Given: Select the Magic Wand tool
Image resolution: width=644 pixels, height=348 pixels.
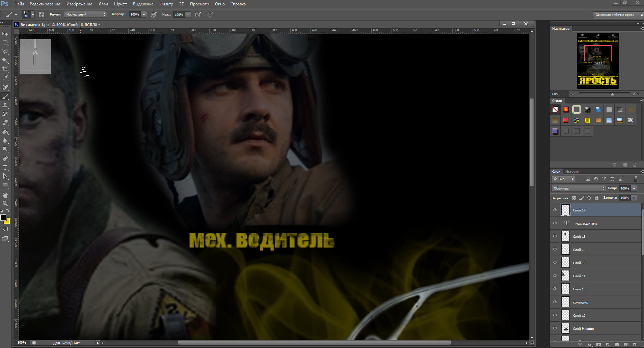Looking at the screenshot, I should click(5, 60).
